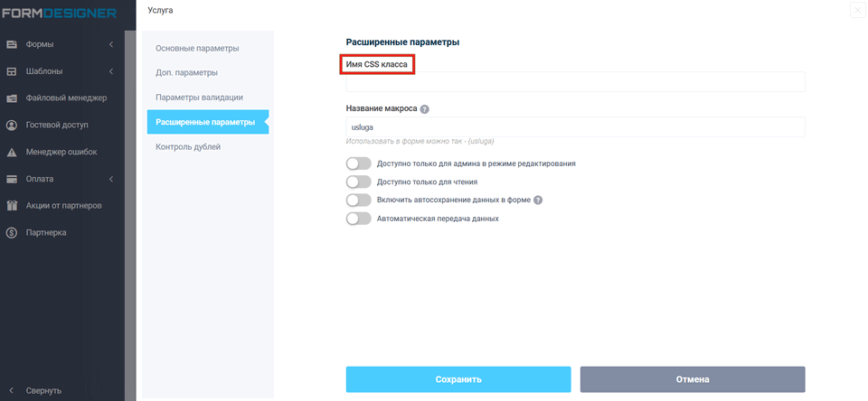Screen dimensions: 868x401
Task: Open the 'Контроль дублей' tab
Action: pyautogui.click(x=188, y=146)
